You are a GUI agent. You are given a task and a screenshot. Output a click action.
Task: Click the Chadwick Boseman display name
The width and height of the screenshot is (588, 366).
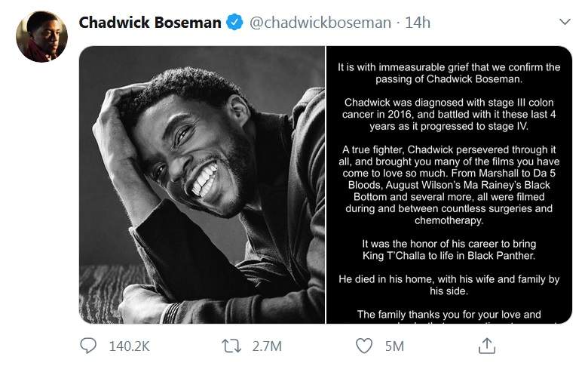[x=149, y=23]
